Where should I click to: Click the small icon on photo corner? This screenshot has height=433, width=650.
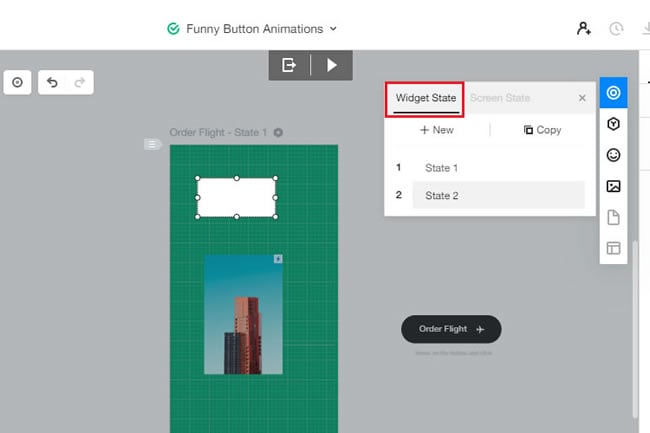[278, 259]
